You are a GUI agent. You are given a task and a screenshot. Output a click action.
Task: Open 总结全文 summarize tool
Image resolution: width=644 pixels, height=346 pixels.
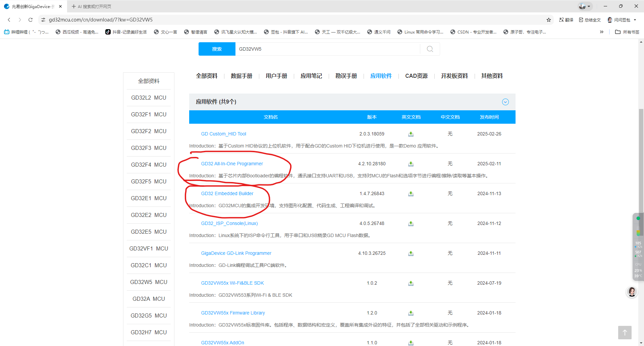pos(590,20)
